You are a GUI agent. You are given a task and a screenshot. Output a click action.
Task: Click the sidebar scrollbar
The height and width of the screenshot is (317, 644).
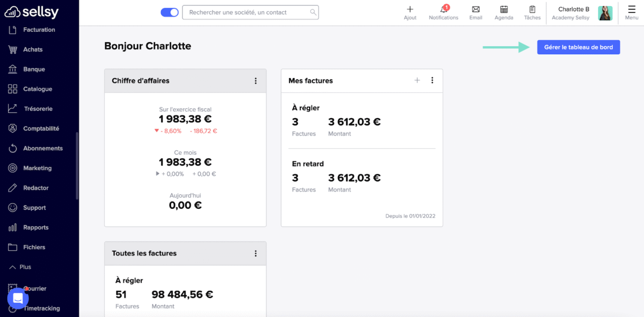pyautogui.click(x=77, y=166)
